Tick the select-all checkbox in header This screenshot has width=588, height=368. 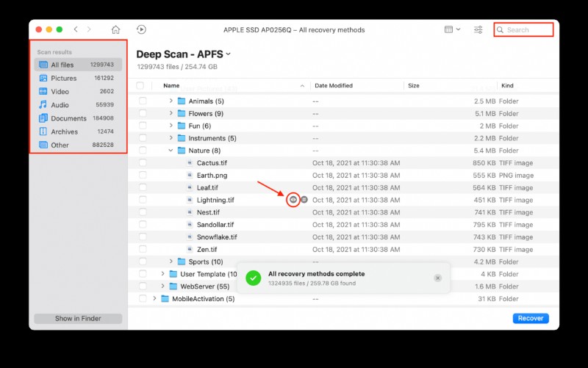pyautogui.click(x=140, y=85)
